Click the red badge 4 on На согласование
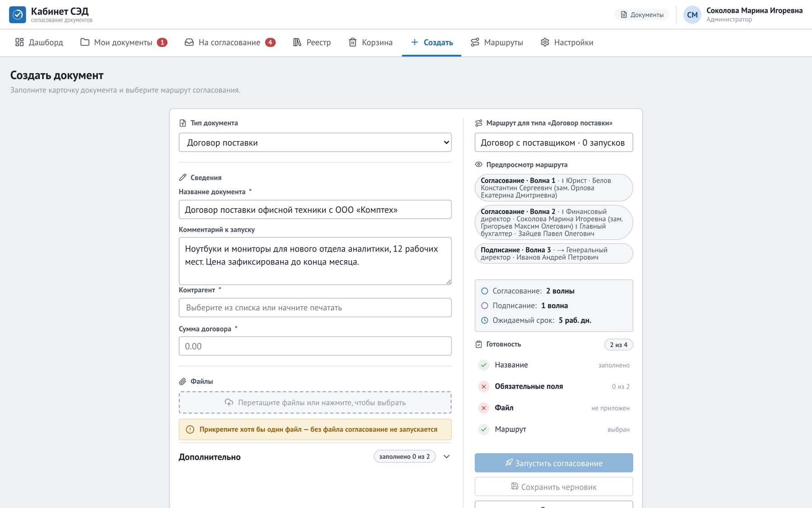 (x=270, y=42)
